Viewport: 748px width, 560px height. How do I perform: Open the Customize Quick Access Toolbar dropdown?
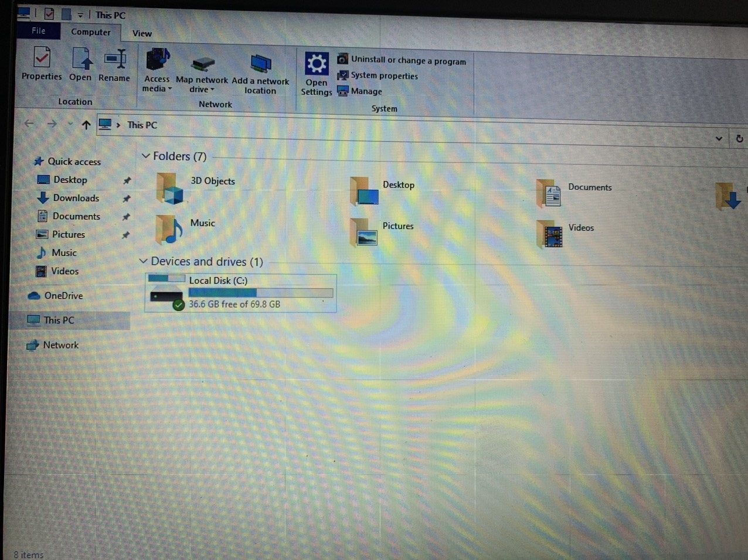point(80,15)
